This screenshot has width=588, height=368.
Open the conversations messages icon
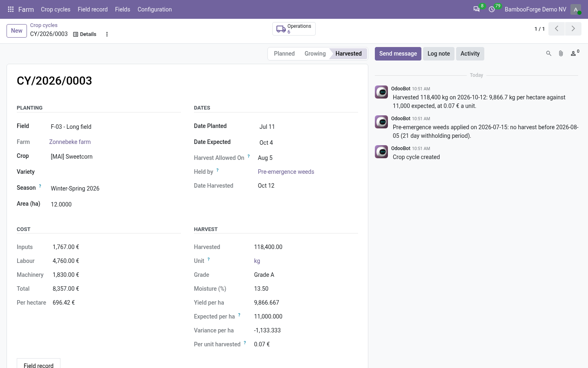(x=477, y=9)
